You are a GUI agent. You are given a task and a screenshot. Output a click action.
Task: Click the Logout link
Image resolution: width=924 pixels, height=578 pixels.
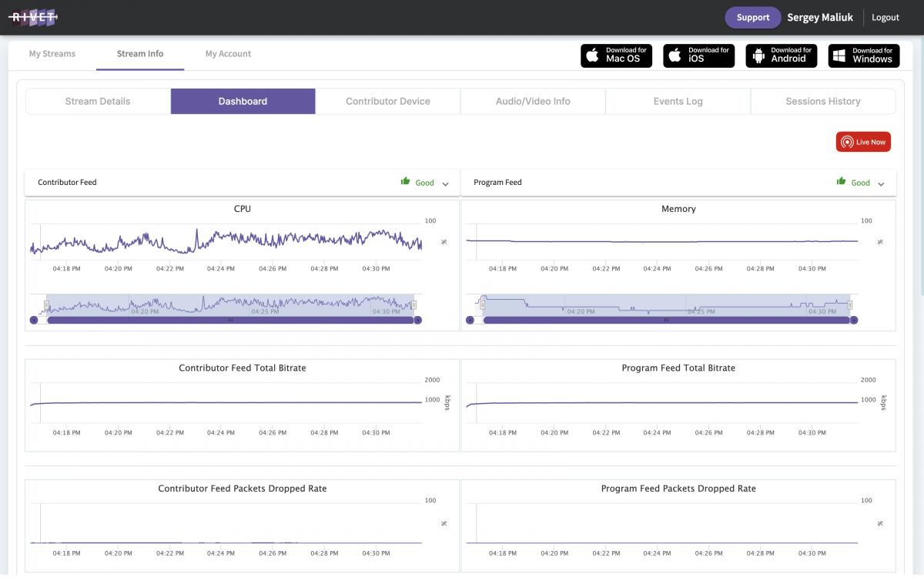[885, 18]
